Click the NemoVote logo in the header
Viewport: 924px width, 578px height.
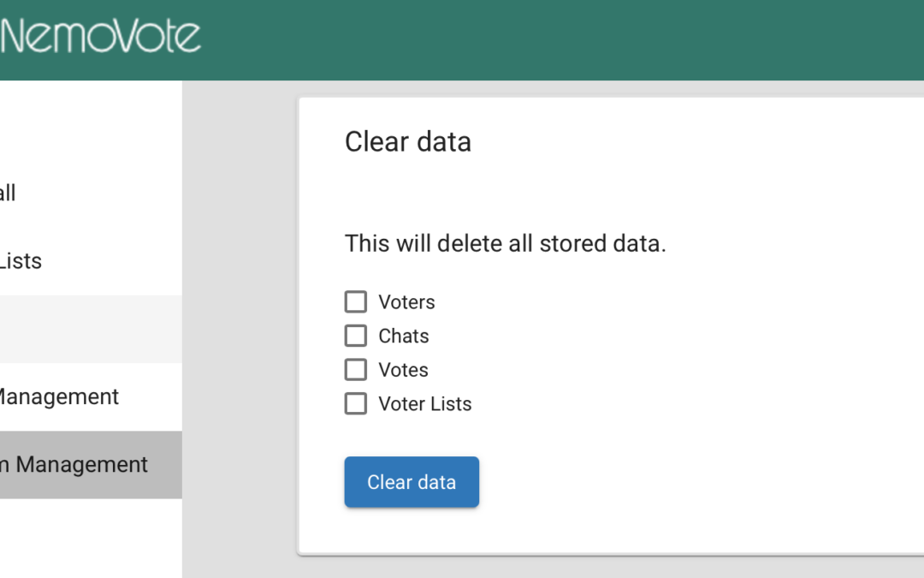click(101, 36)
